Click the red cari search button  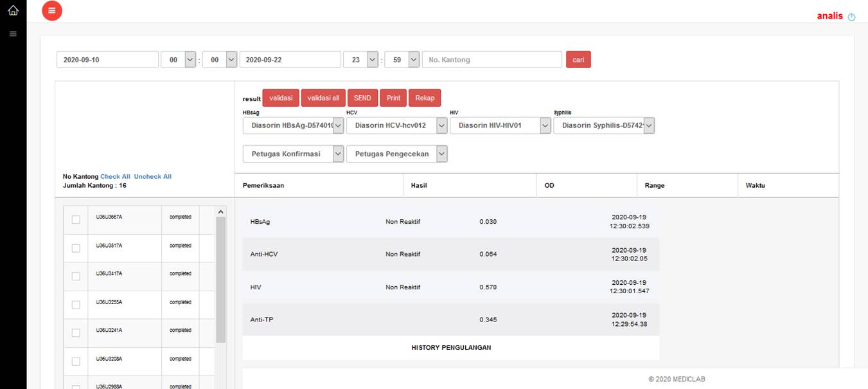coord(578,60)
